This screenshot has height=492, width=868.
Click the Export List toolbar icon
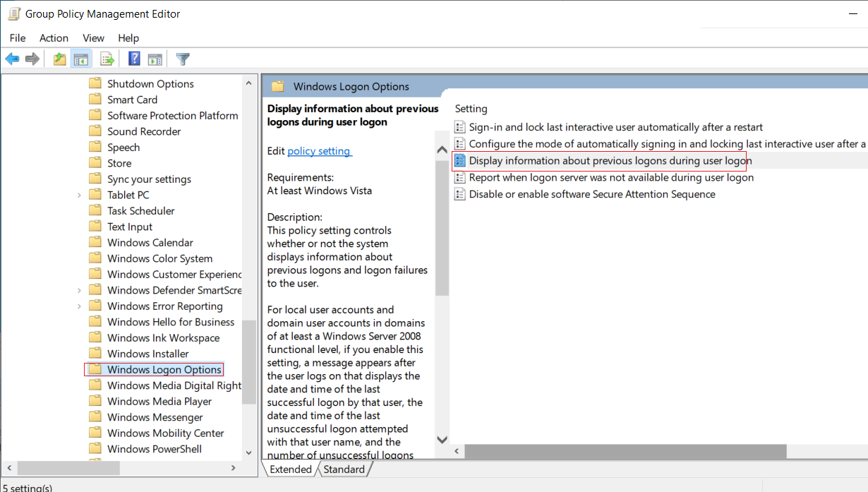click(107, 59)
